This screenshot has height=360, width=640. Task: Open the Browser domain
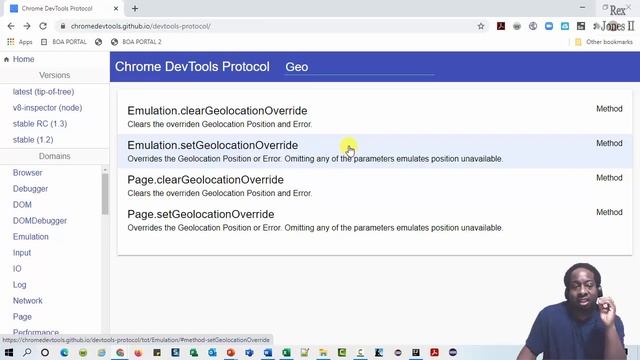[x=27, y=173]
